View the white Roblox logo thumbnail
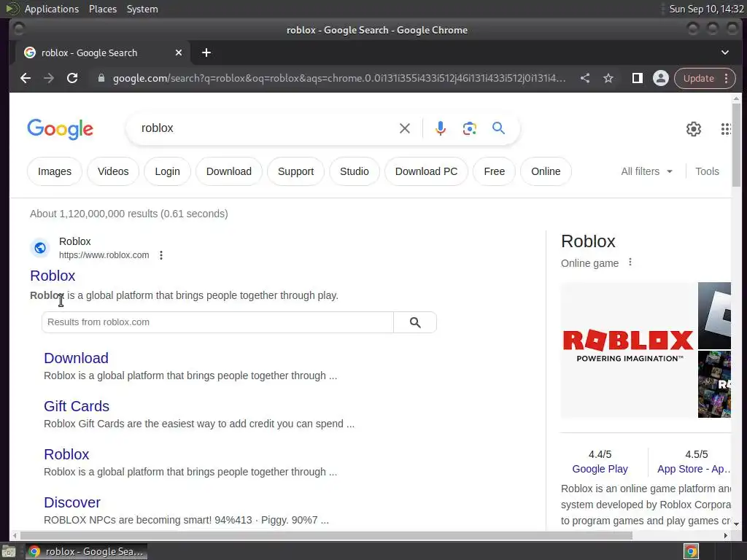This screenshot has height=560, width=747. coord(714,316)
